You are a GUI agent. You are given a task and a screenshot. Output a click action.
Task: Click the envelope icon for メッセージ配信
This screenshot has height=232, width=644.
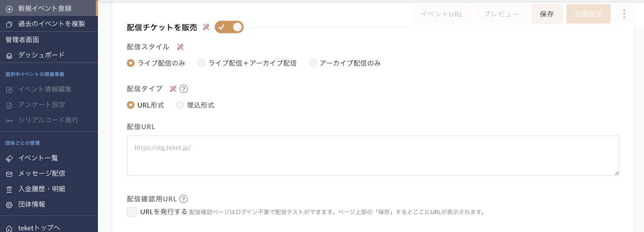coord(9,174)
